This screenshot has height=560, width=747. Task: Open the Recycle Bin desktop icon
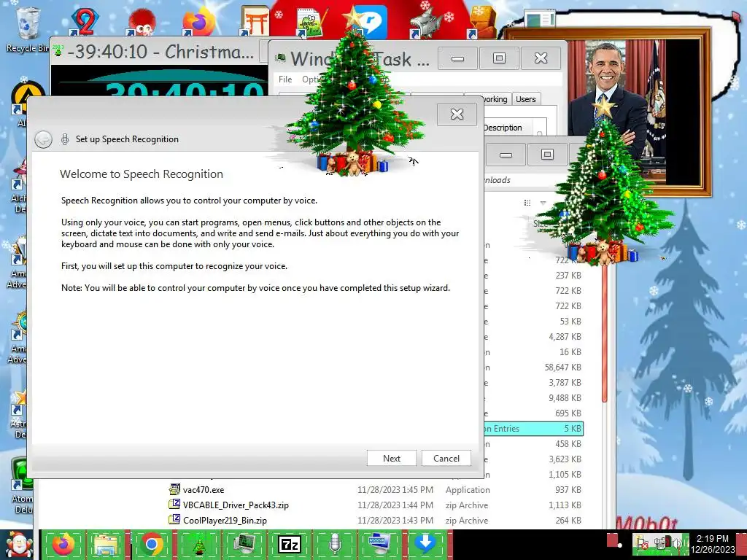pos(28,29)
